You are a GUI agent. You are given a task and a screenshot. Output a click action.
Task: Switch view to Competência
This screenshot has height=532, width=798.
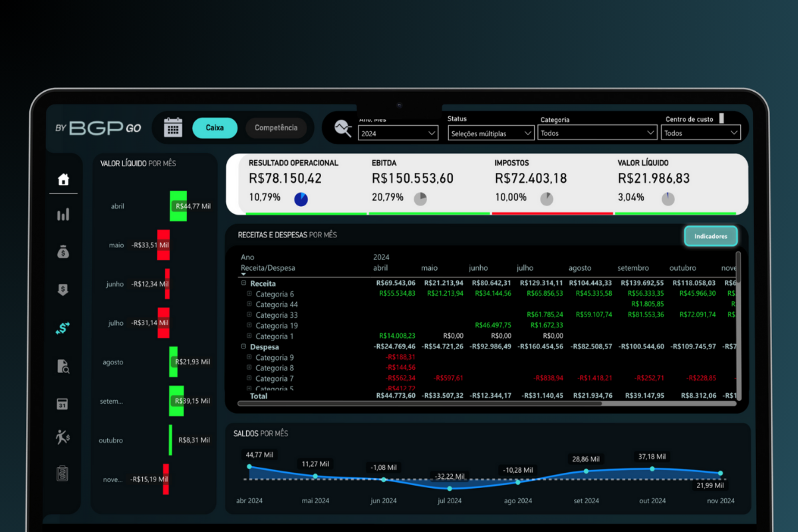(x=276, y=128)
